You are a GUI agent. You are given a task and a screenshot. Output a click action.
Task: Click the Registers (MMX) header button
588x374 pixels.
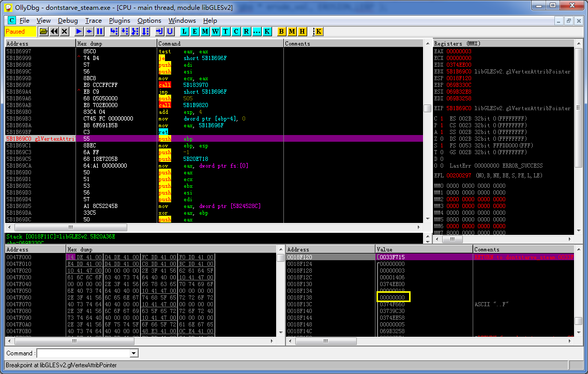(503, 43)
